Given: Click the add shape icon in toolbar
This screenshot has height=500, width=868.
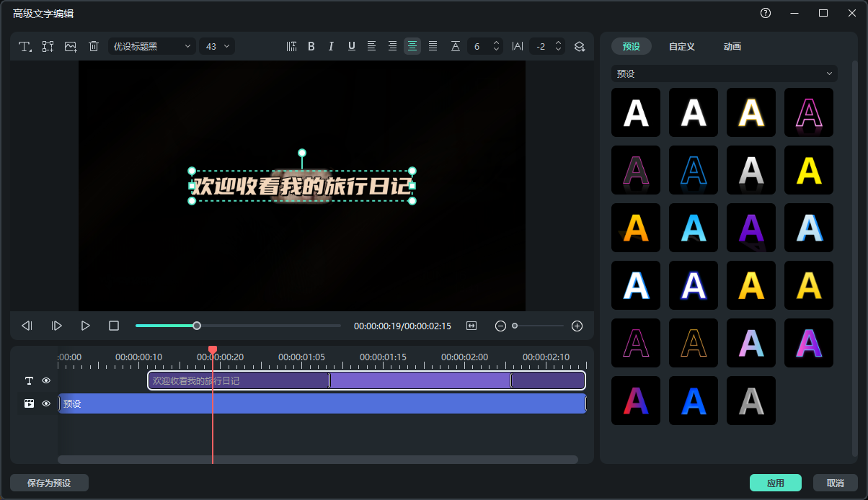Looking at the screenshot, I should (48, 46).
